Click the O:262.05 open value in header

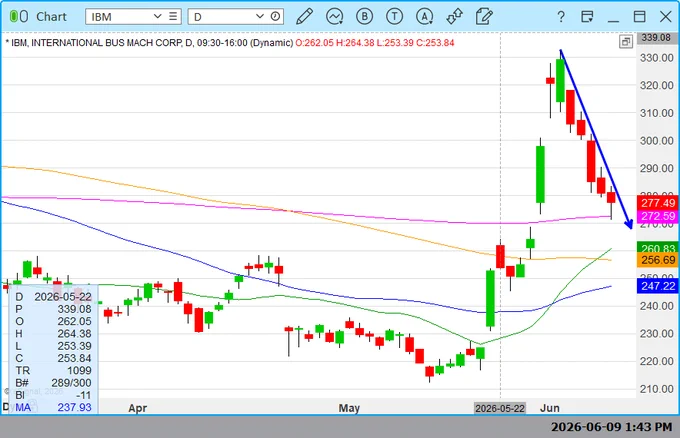point(315,42)
